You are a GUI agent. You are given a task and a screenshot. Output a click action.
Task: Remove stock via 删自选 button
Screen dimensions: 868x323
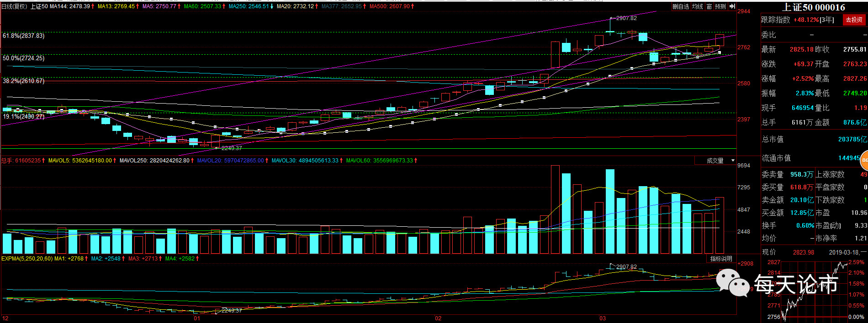(x=681, y=6)
